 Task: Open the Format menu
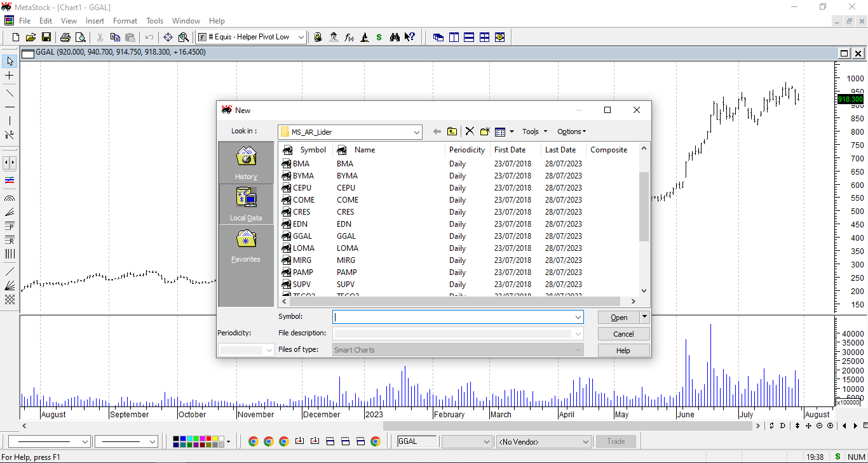(x=125, y=21)
